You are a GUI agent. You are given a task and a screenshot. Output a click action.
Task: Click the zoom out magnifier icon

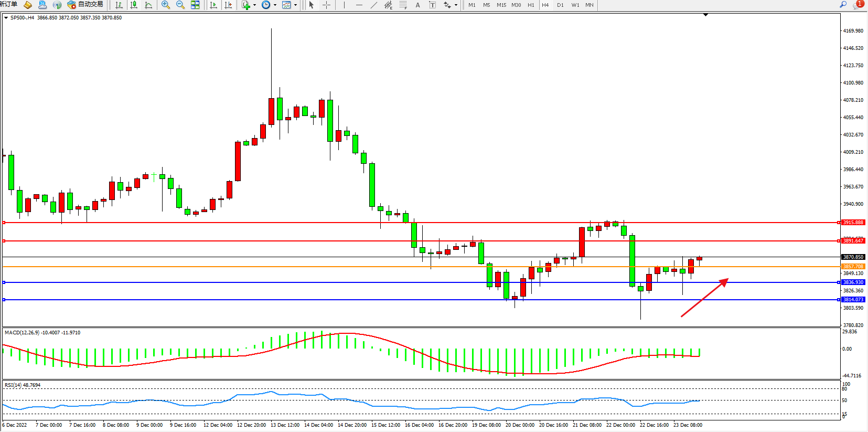pos(180,5)
